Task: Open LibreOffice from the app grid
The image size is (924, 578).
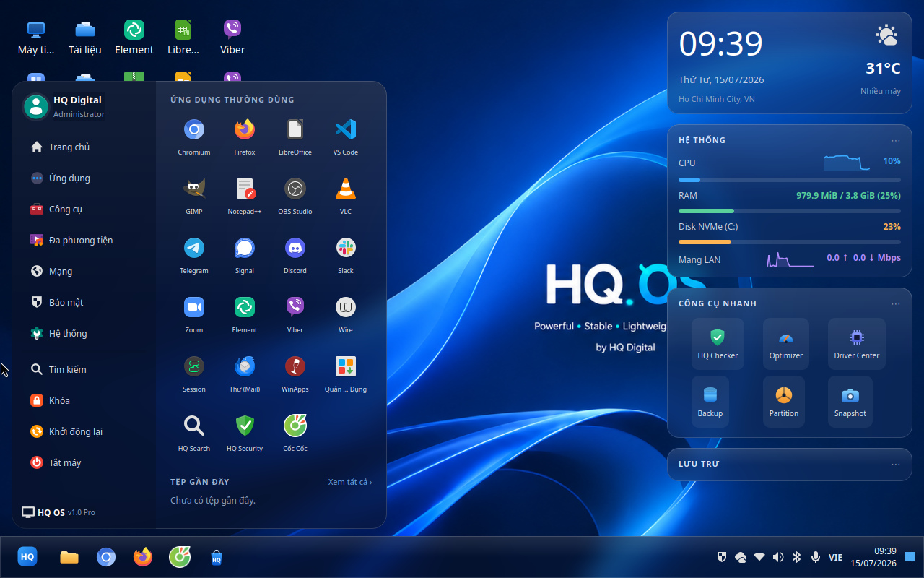Action: click(295, 137)
